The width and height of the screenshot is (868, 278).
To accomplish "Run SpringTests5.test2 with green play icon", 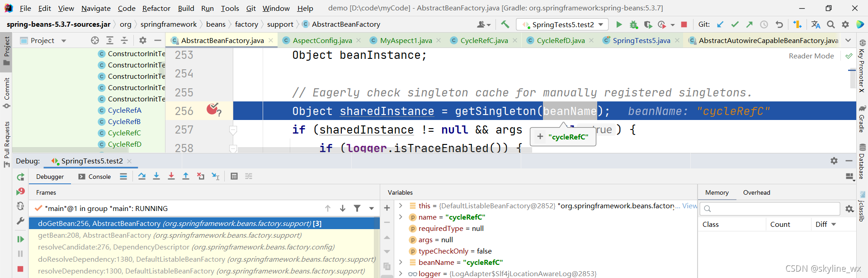I will [x=619, y=24].
